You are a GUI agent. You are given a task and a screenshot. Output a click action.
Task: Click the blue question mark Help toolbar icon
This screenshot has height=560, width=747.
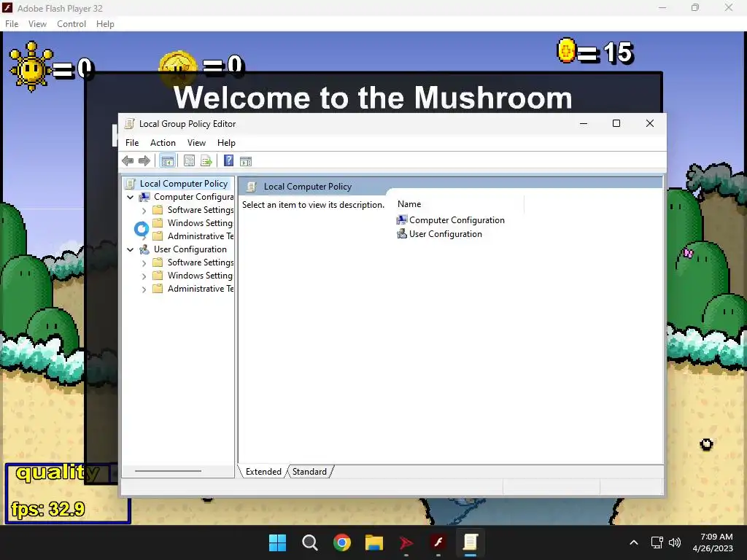point(228,161)
